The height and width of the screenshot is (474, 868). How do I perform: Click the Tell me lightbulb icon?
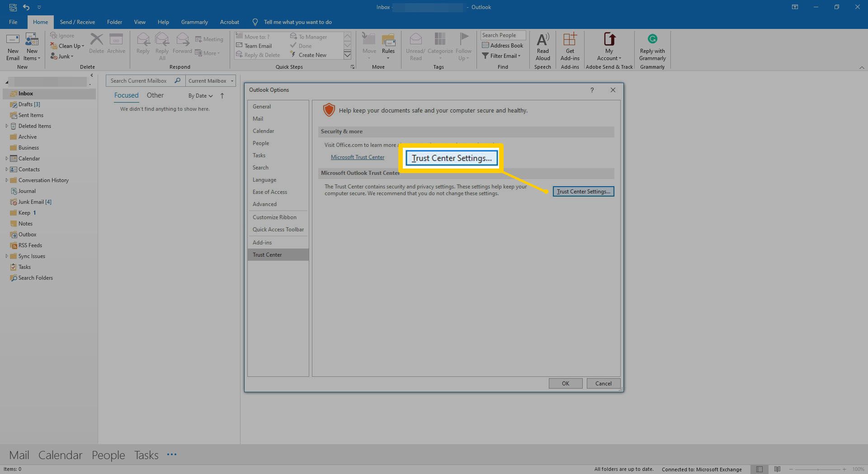(x=255, y=22)
